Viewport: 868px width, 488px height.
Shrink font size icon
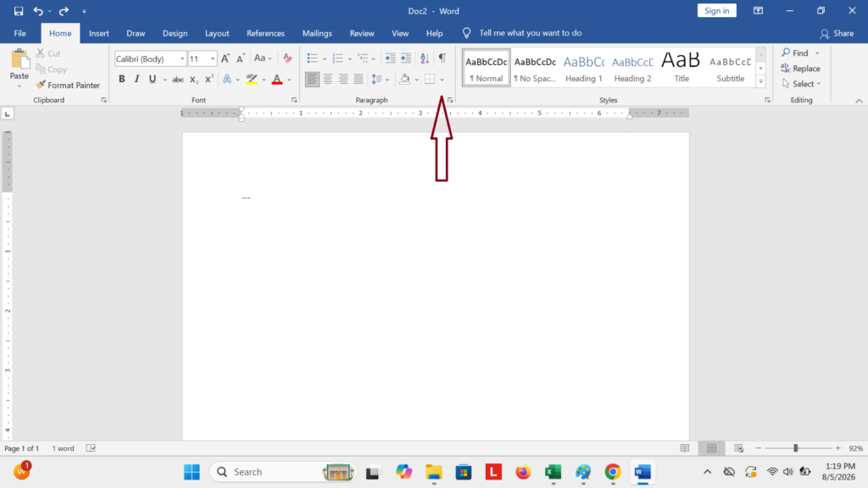tap(240, 58)
